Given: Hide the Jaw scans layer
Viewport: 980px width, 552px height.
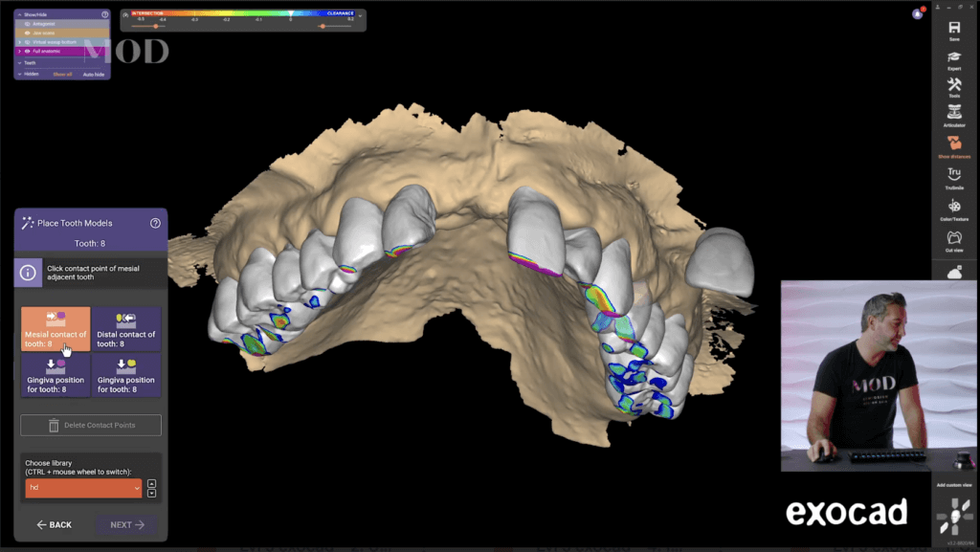Looking at the screenshot, I should [27, 33].
